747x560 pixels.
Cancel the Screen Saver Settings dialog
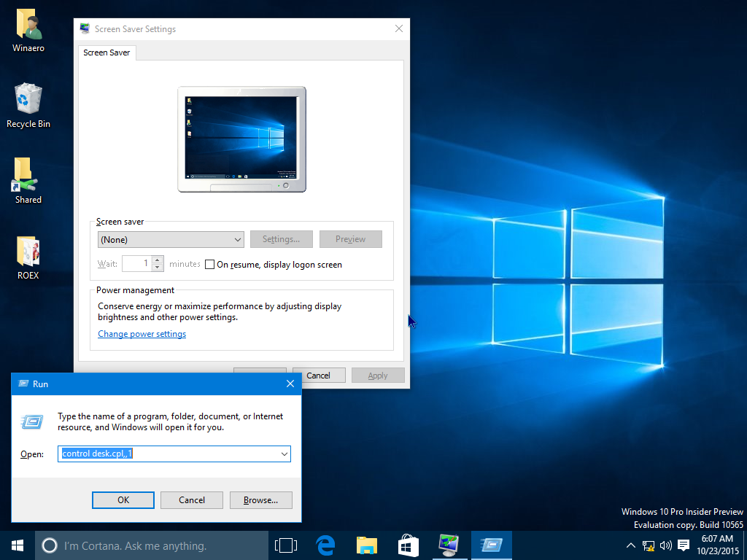point(319,376)
